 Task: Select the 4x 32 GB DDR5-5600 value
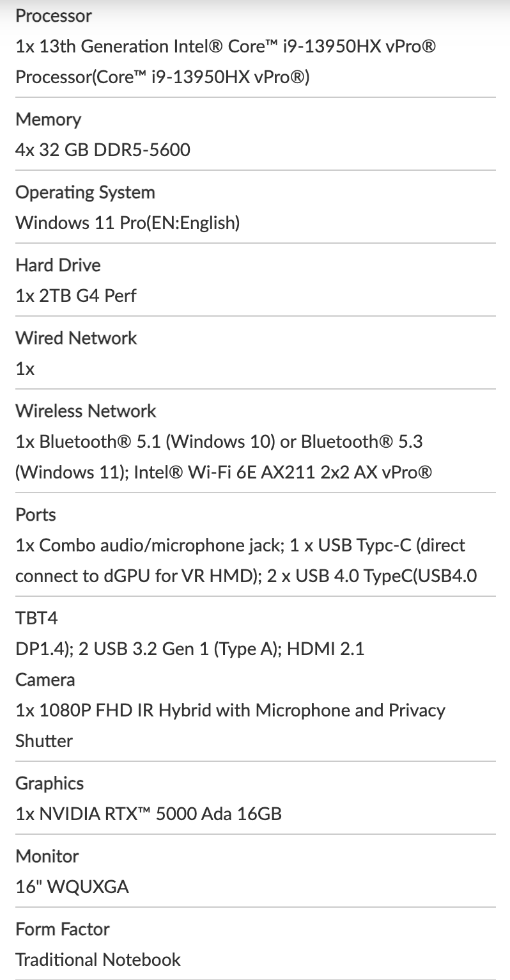103,150
